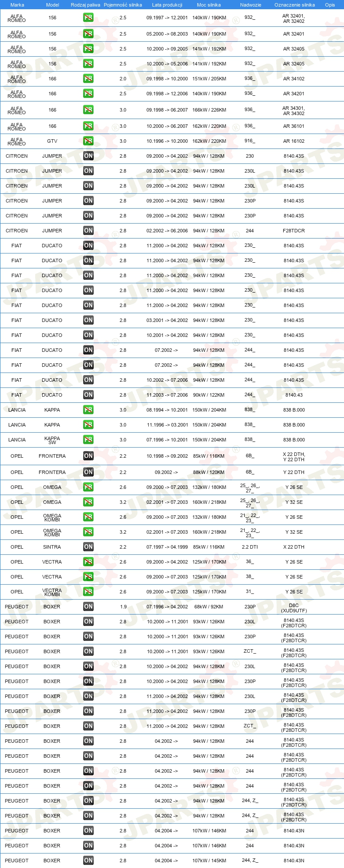Click the Rodzaj paliwa column header
This screenshot has height=868, width=344.
85,5
